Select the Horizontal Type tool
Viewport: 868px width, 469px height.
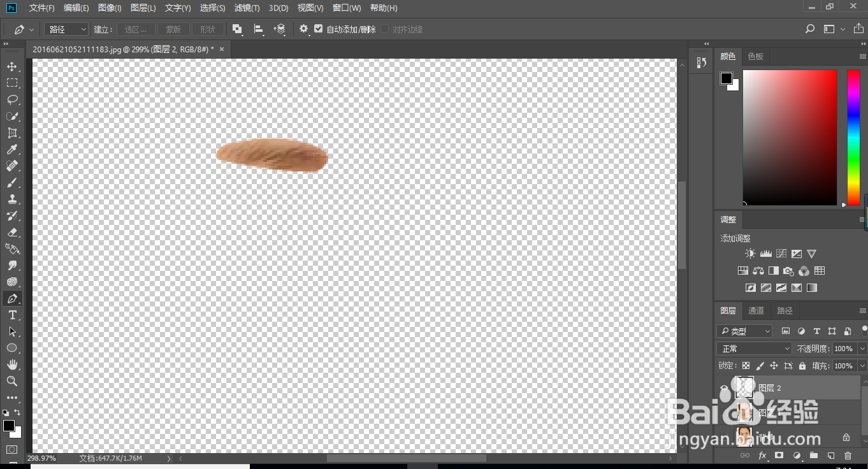point(11,315)
